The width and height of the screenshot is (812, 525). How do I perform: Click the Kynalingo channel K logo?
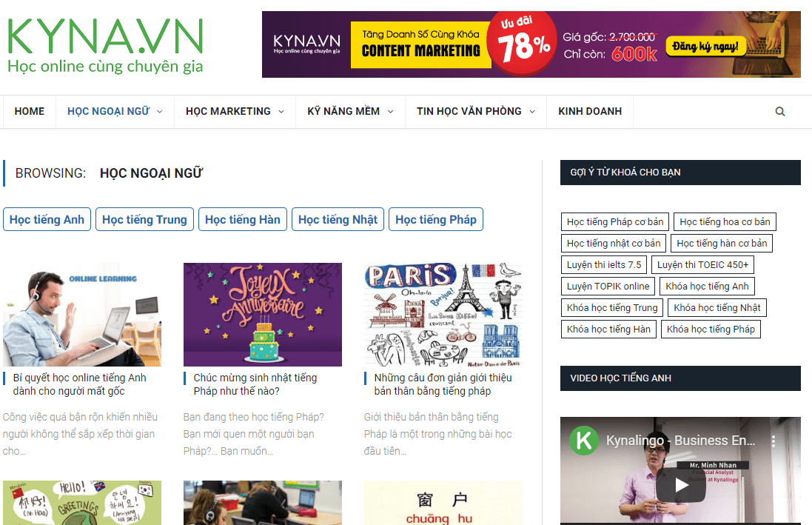point(583,441)
